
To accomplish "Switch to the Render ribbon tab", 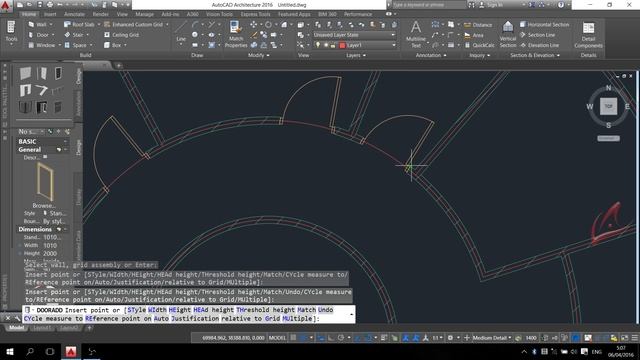I will pyautogui.click(x=100, y=14).
